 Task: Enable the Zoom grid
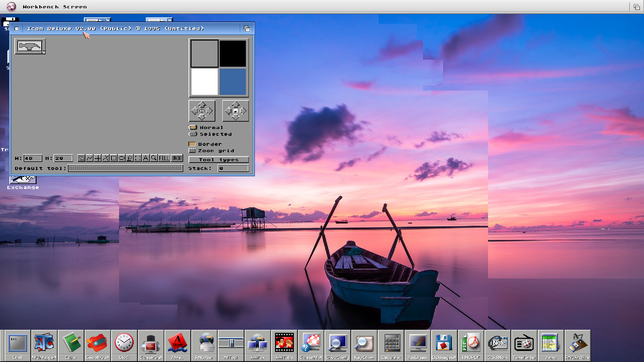[192, 150]
